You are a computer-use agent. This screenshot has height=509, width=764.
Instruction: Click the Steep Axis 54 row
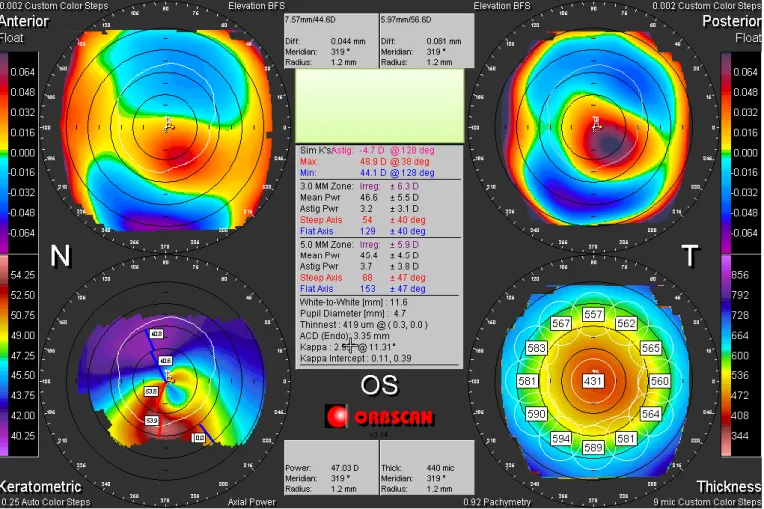(363, 220)
